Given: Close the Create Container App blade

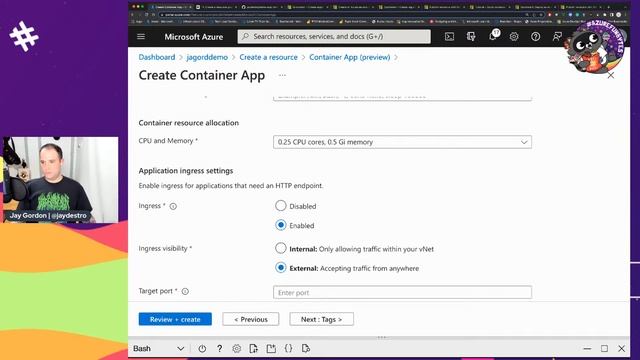Looking at the screenshot, I should click(x=611, y=75).
